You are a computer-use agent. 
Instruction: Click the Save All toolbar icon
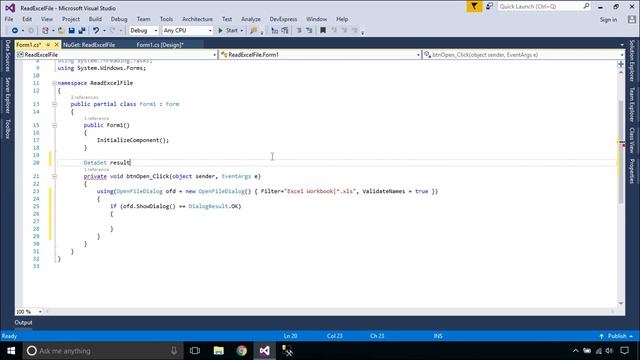pos(82,31)
